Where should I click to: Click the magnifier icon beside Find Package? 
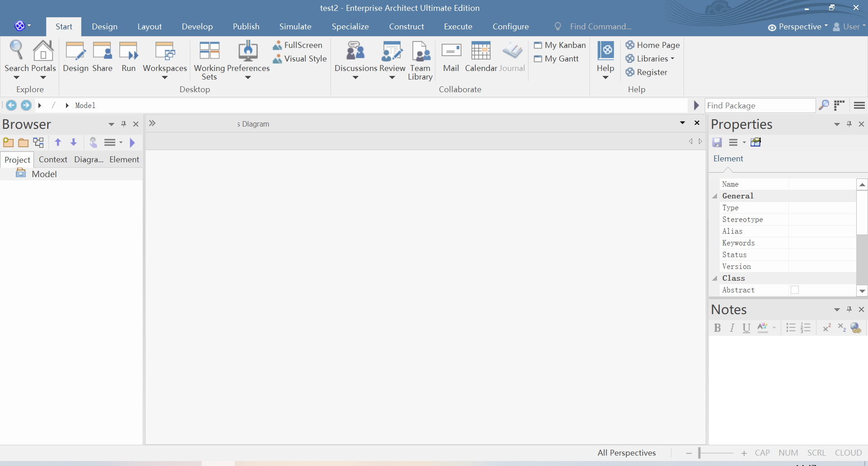(824, 105)
